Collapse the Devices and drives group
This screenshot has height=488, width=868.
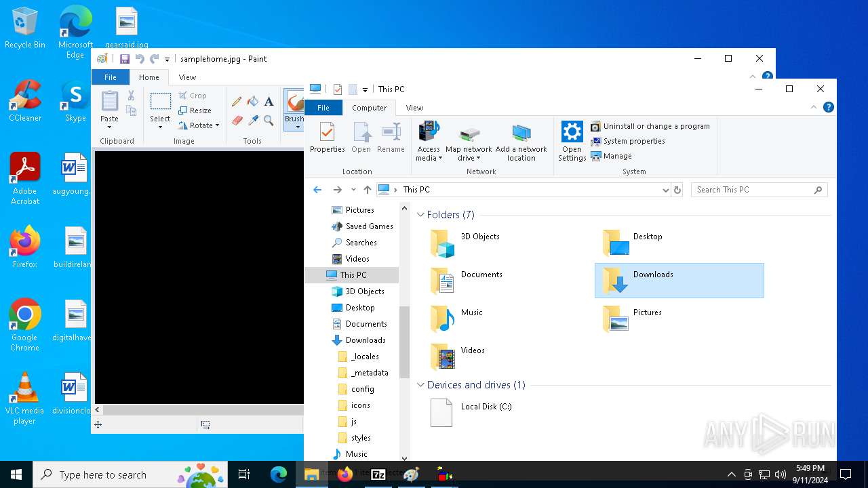(420, 385)
